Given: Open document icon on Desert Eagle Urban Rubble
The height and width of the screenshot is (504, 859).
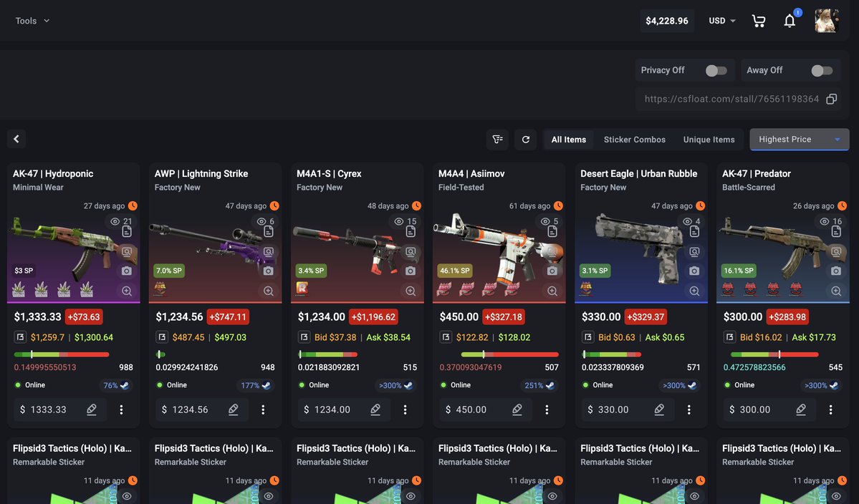Looking at the screenshot, I should pos(694,232).
